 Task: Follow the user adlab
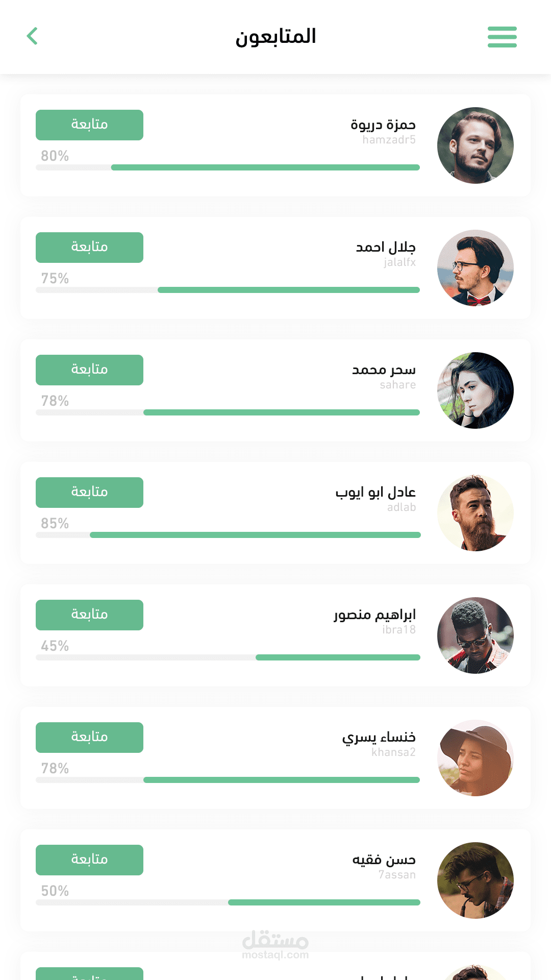coord(89,493)
